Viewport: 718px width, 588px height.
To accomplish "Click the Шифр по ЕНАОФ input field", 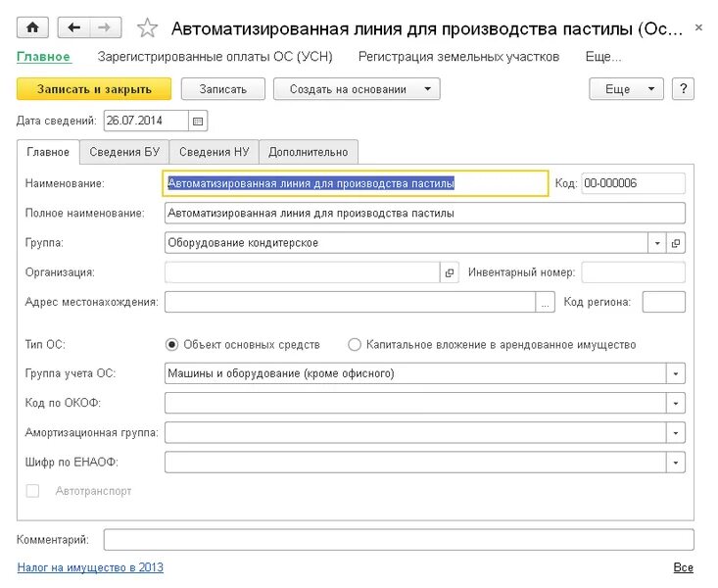I will pyautogui.click(x=415, y=463).
